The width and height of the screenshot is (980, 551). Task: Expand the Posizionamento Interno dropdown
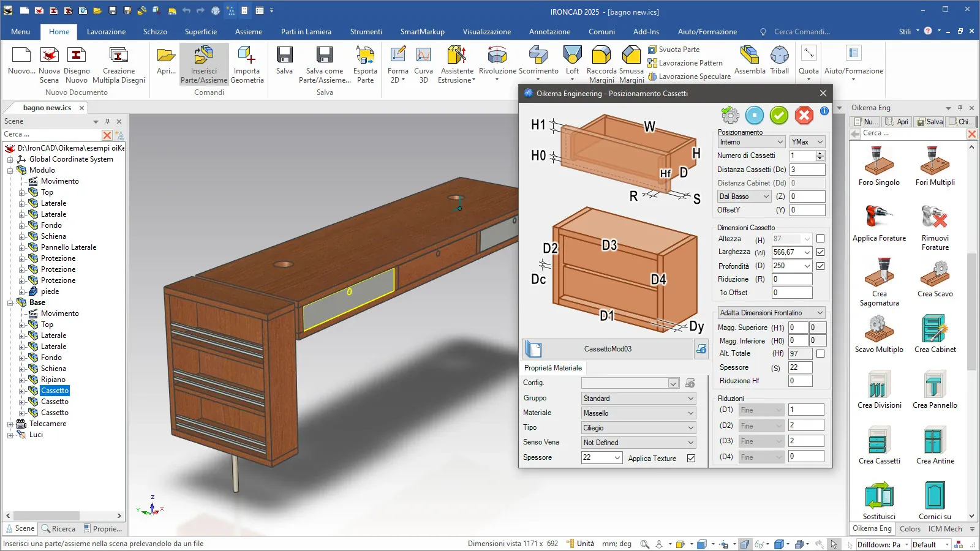point(751,142)
